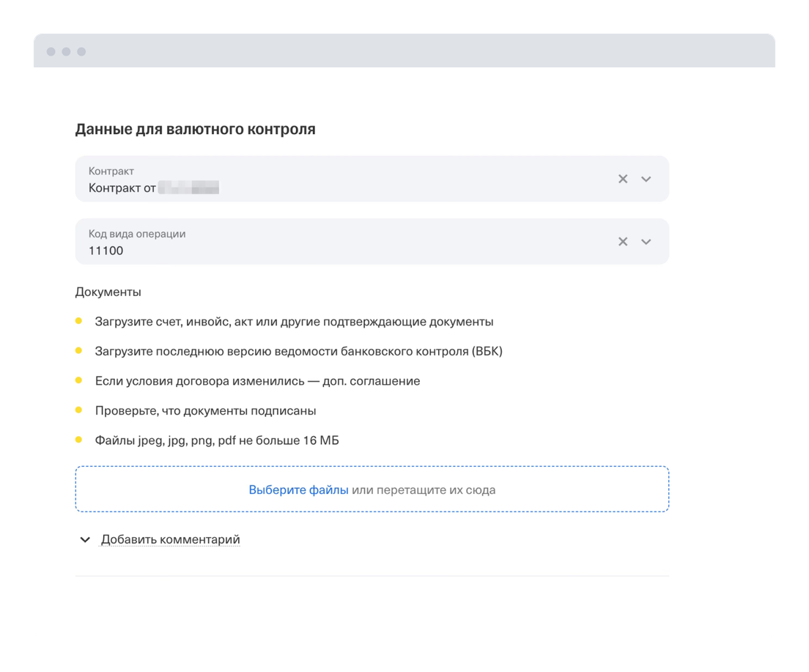
Task: Click the chevron beside Добавить комментарий
Action: coord(85,540)
